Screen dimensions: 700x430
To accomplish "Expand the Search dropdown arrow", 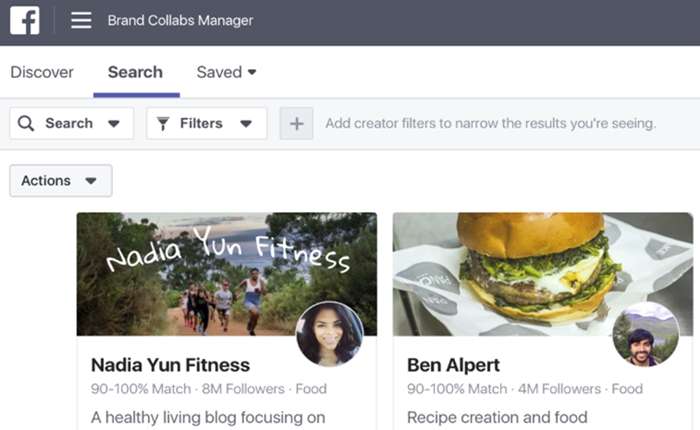I will click(114, 124).
